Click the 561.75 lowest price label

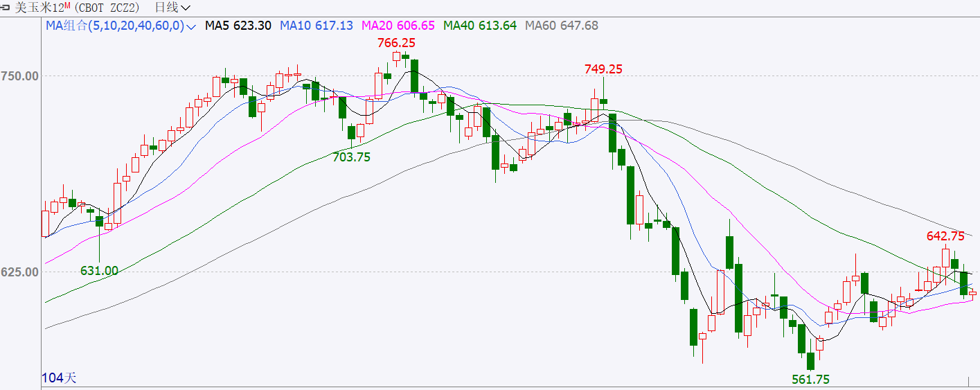(810, 380)
